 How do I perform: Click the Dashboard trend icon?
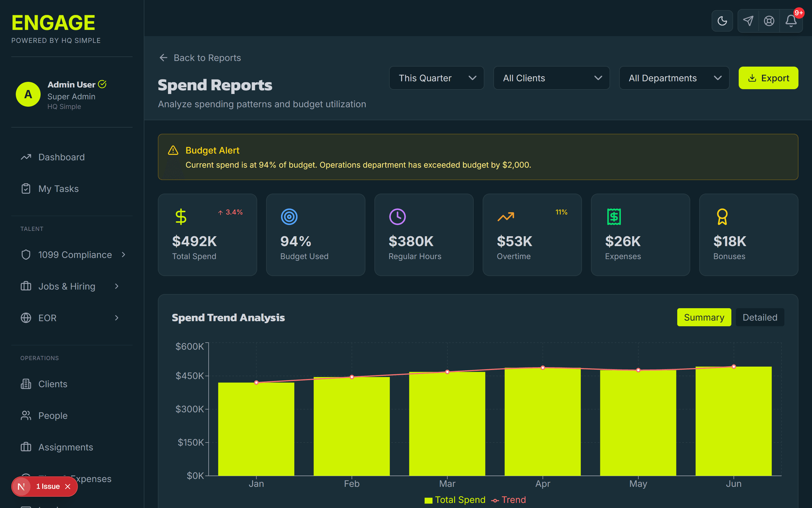click(26, 157)
